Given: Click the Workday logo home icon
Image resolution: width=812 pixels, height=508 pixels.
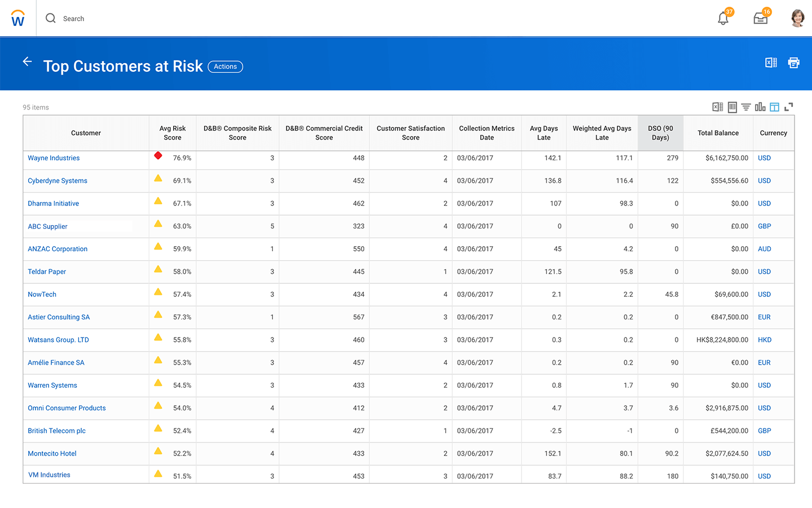Looking at the screenshot, I should coord(18,19).
